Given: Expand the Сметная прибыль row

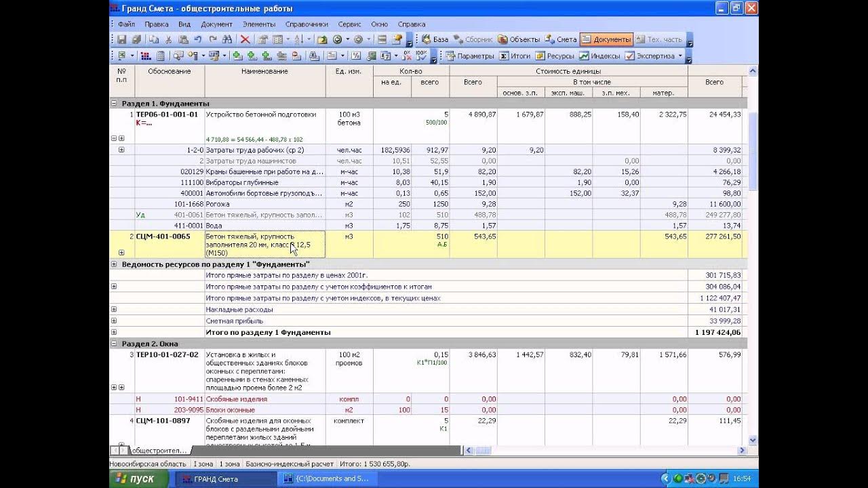Looking at the screenshot, I should [114, 321].
